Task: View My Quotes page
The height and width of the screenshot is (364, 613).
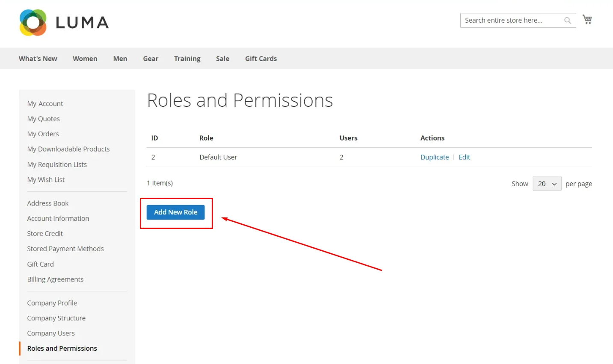Action: click(43, 119)
